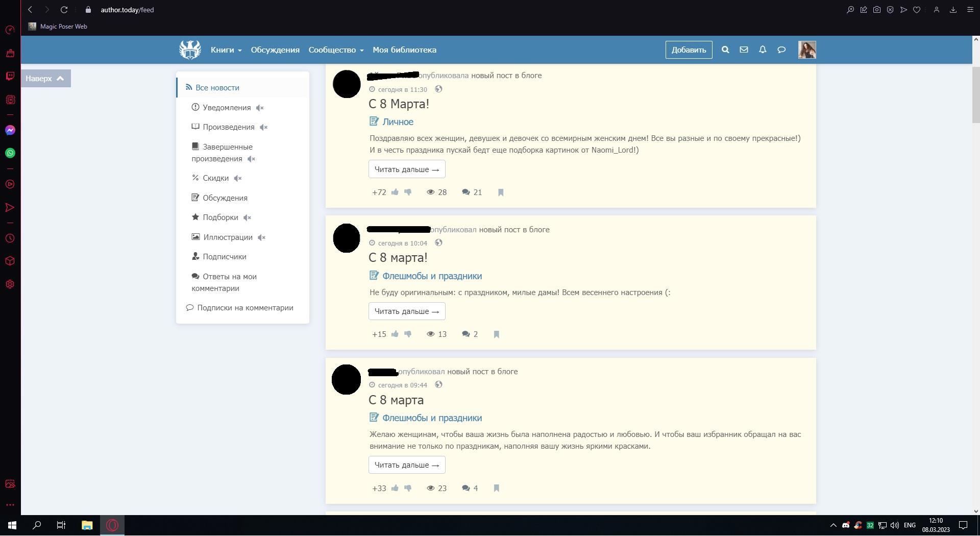Click Читать дальше under С 8 Марта! post
Viewport: 980px width, 536px height.
[x=407, y=169]
